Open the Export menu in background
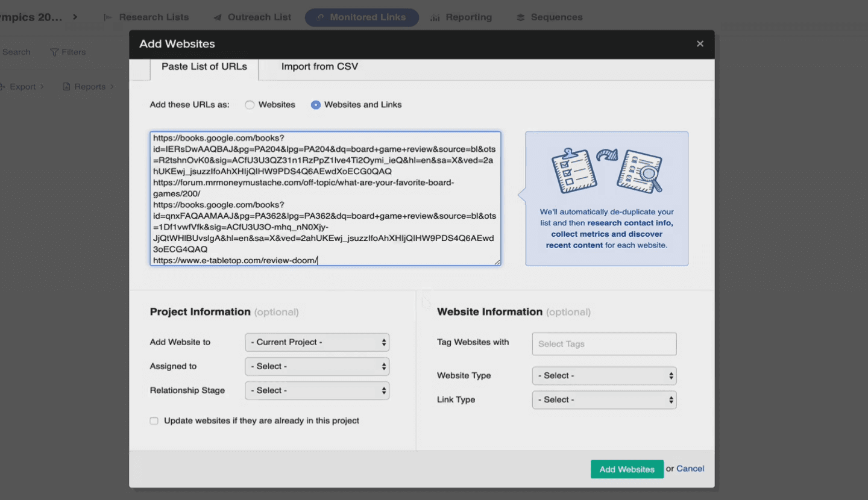This screenshot has width=868, height=500. coord(22,87)
